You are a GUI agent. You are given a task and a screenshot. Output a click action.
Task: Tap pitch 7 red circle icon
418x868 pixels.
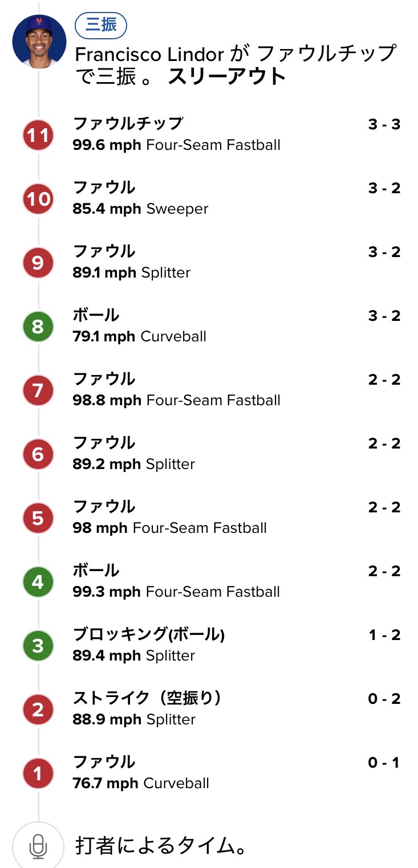pyautogui.click(x=38, y=391)
